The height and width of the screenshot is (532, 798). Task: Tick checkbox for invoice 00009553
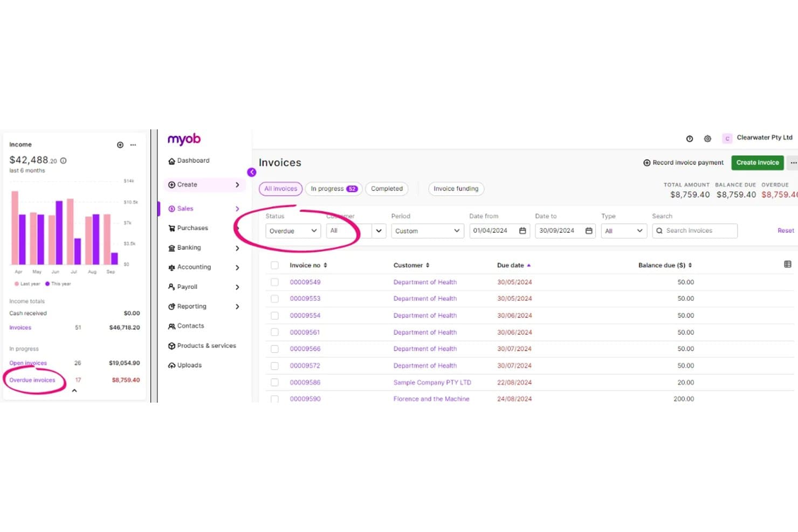(275, 299)
